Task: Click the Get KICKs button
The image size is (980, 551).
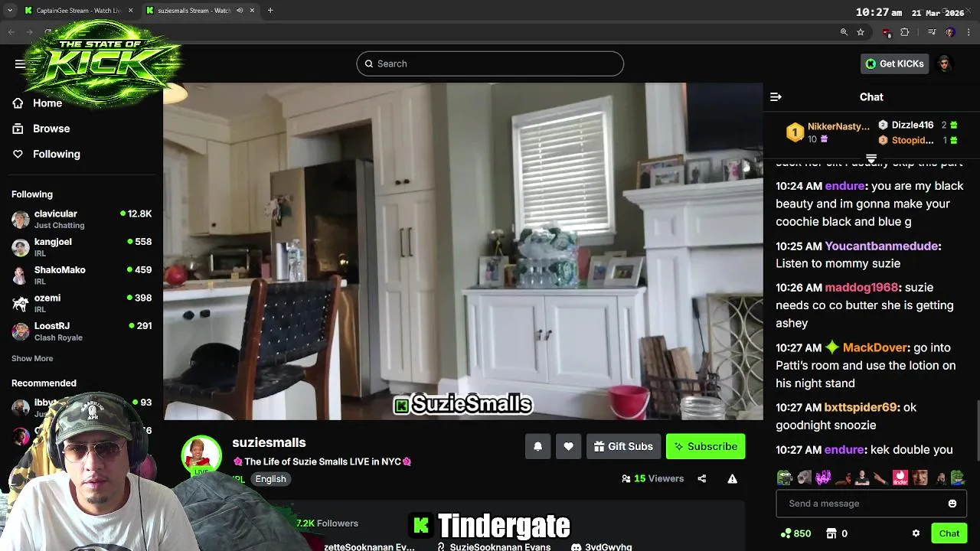Action: tap(894, 64)
